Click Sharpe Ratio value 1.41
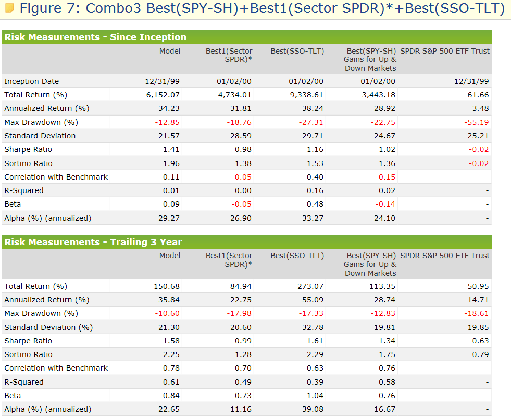Screen dimensions: 511x420 click(171, 149)
